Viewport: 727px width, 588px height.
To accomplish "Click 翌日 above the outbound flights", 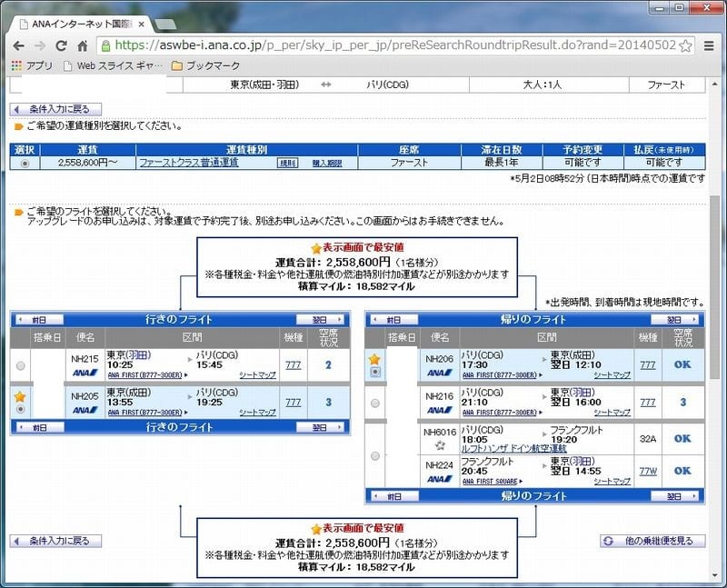I will coord(320,320).
